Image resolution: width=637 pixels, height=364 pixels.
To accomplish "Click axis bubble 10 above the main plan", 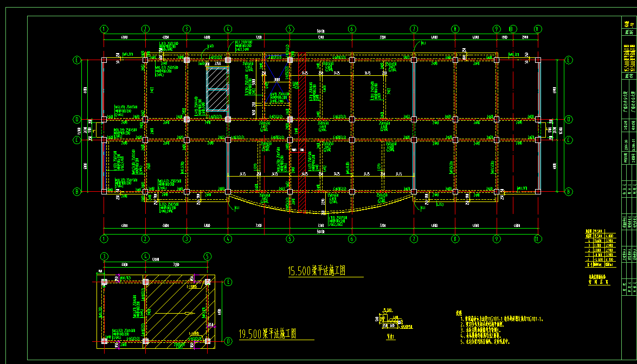I will (x=513, y=29).
